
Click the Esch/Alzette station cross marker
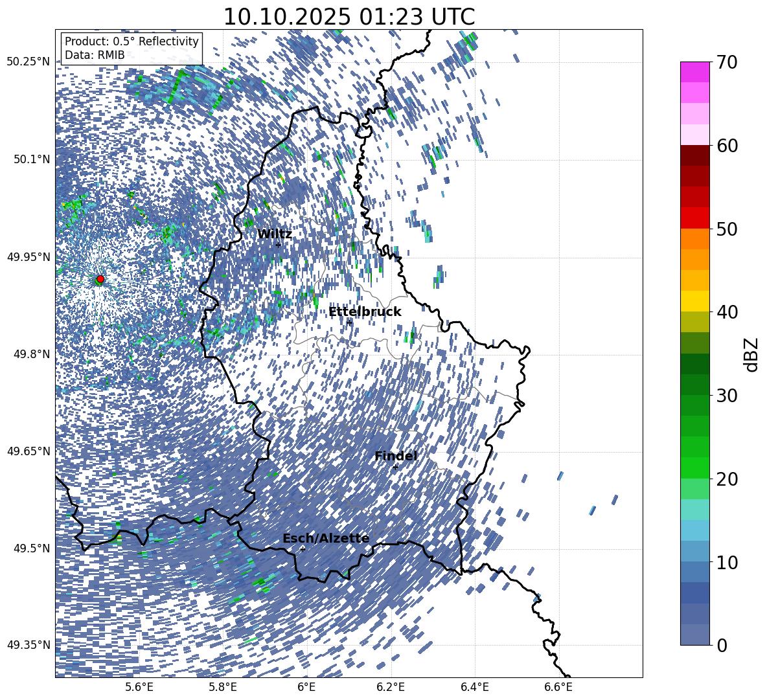(303, 549)
